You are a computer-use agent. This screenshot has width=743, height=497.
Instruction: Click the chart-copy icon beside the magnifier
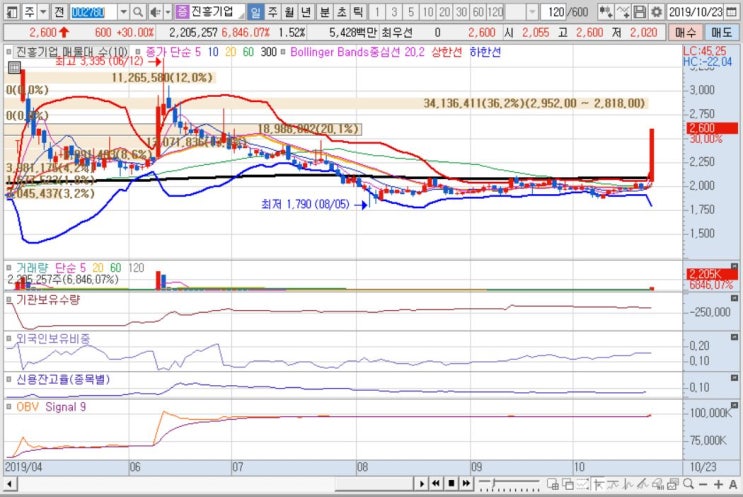click(x=673, y=484)
